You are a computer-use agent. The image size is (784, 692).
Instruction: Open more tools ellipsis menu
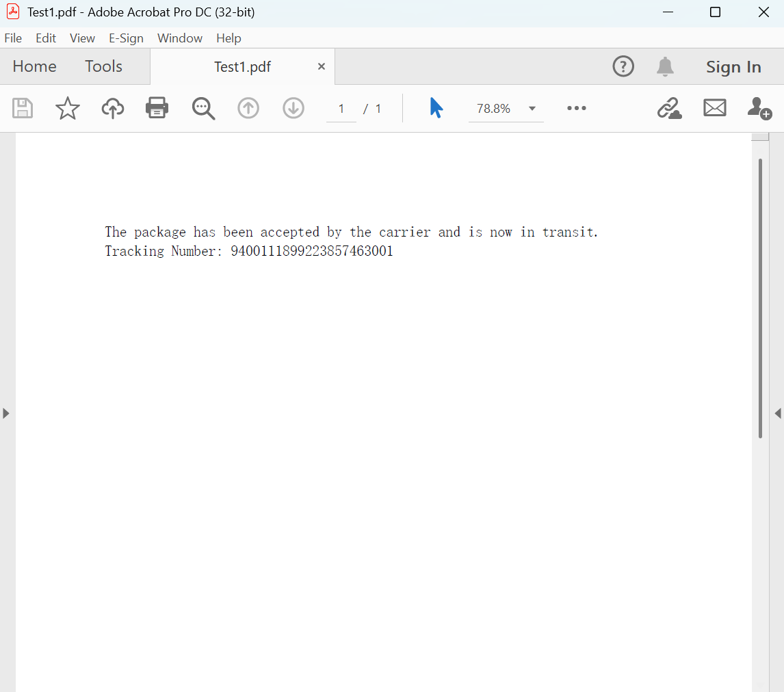[577, 108]
